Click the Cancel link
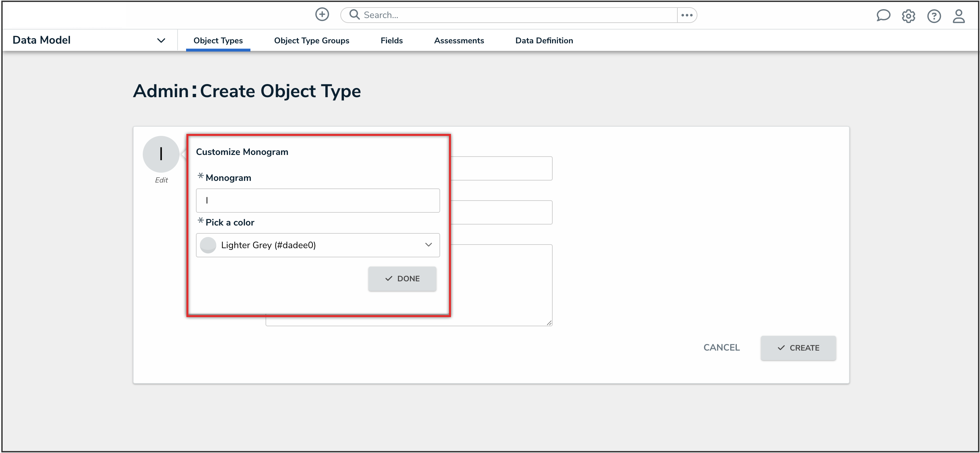 (721, 348)
